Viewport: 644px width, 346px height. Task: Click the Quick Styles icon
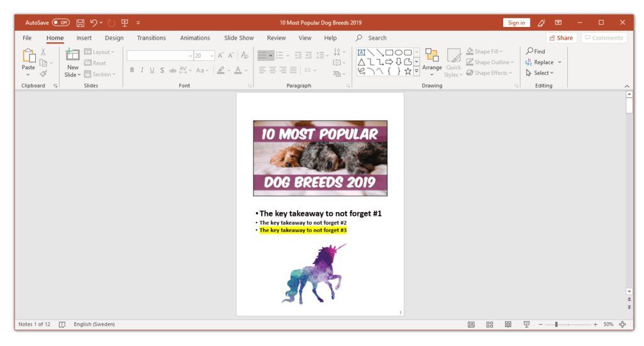point(453,56)
